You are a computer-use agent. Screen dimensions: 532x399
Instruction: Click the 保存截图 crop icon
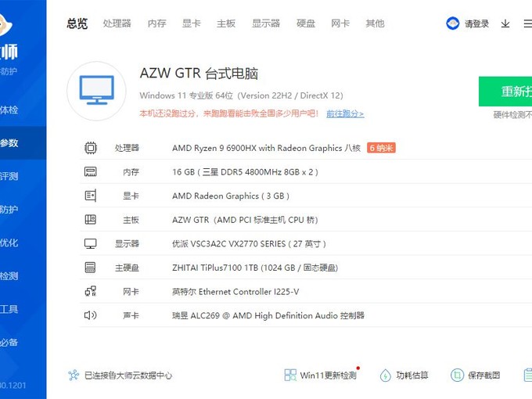(457, 375)
